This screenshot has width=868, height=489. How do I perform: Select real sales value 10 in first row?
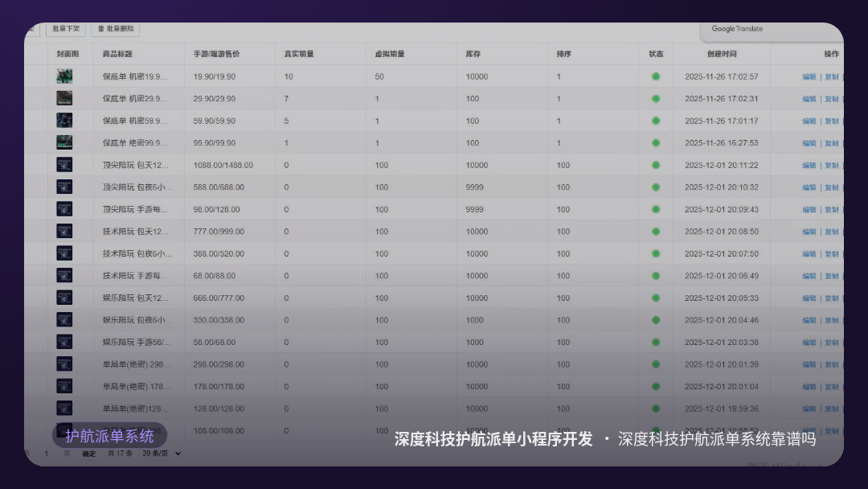tap(289, 76)
